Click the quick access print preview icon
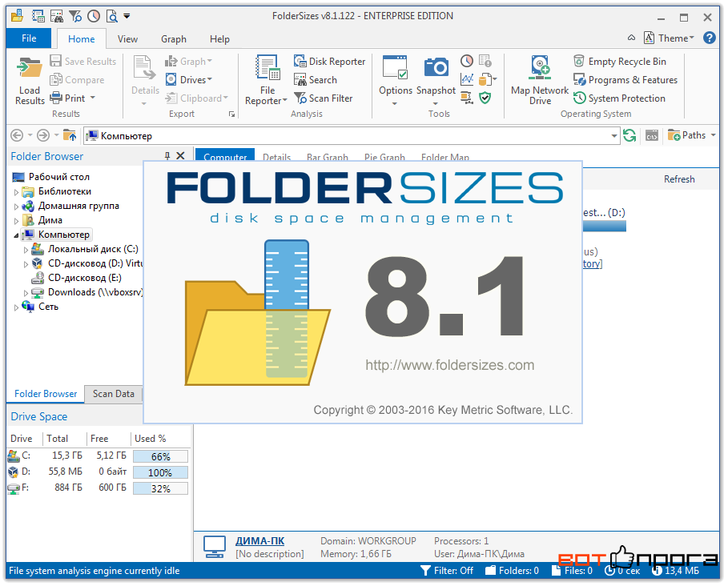 point(112,16)
